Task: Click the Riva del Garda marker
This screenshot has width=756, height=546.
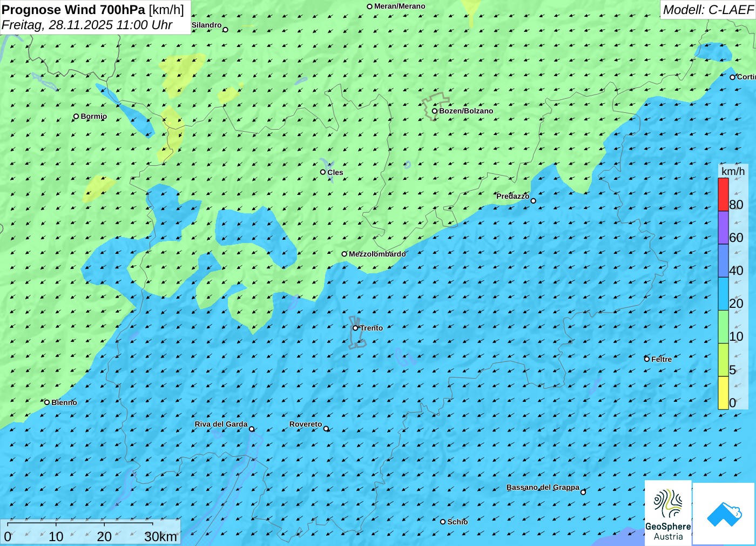Action: (x=252, y=429)
